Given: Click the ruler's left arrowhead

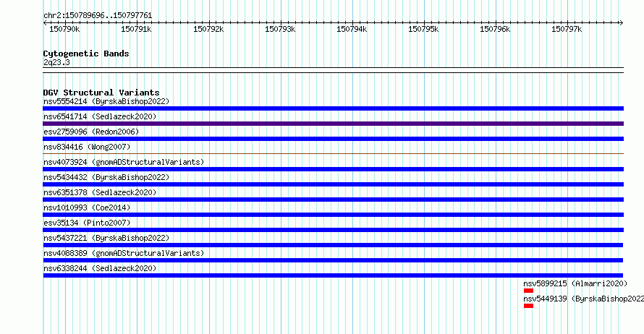Looking at the screenshot, I should [45, 23].
